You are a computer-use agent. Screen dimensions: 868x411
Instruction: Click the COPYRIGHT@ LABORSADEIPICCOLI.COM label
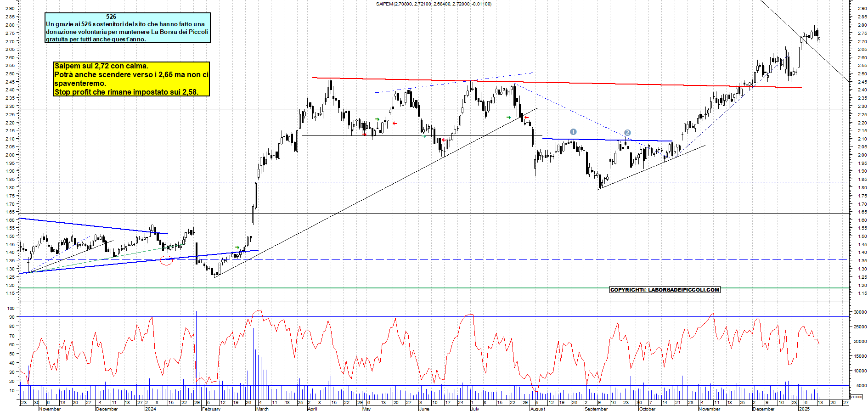pyautogui.click(x=665, y=290)
